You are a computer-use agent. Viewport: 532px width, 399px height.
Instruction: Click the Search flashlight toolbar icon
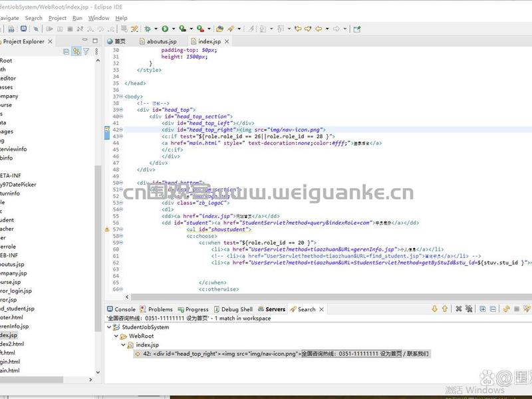click(231, 29)
